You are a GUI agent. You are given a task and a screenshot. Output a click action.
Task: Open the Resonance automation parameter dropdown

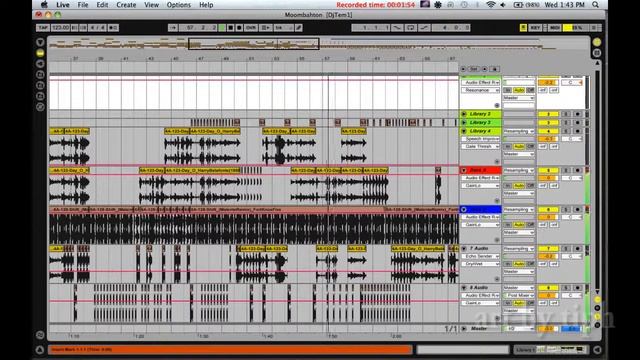[x=481, y=90]
